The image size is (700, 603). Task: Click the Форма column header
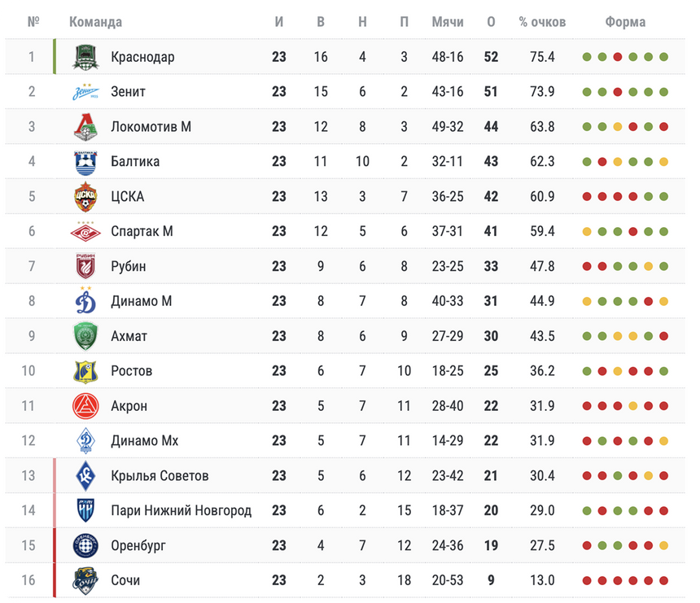point(625,22)
